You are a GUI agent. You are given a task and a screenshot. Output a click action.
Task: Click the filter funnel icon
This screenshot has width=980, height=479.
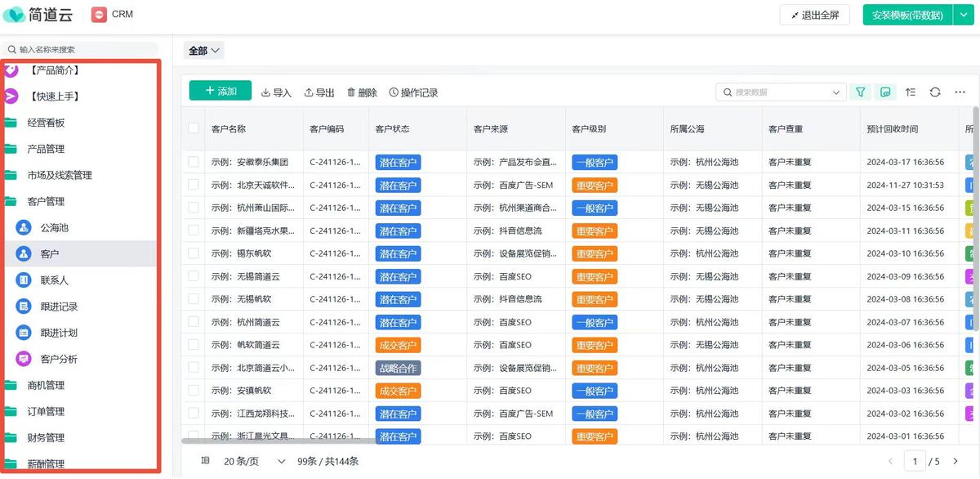[860, 92]
